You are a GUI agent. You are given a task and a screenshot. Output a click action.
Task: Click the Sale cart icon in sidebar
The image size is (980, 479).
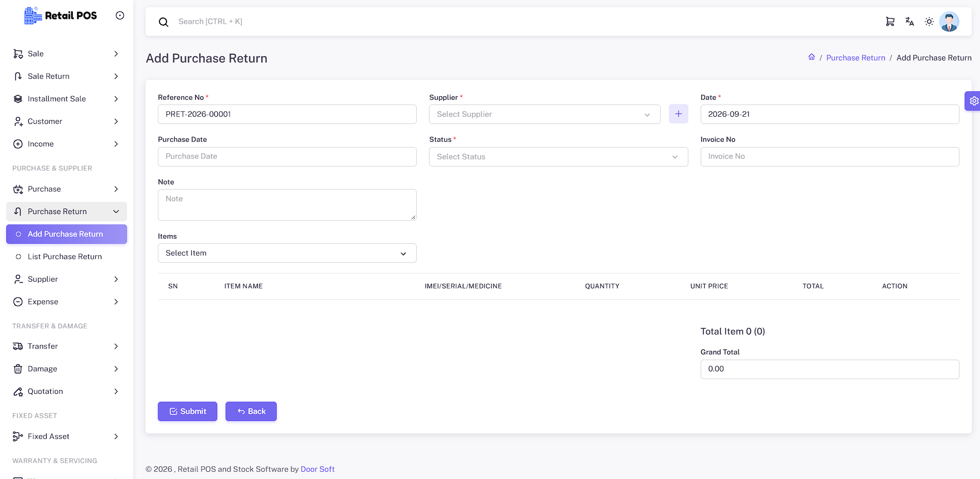point(18,54)
